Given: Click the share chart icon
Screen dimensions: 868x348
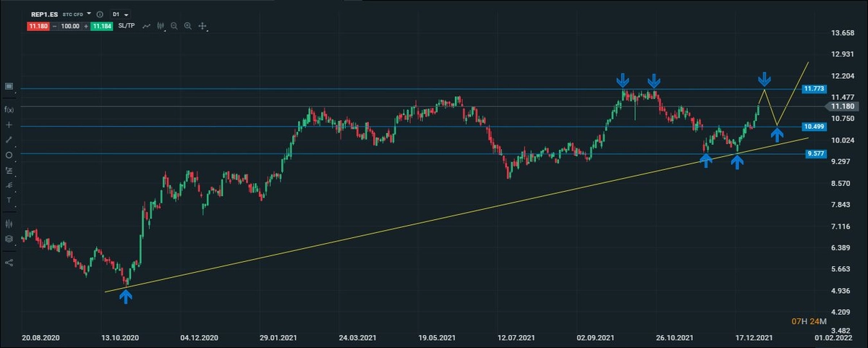Looking at the screenshot, I should tap(9, 263).
